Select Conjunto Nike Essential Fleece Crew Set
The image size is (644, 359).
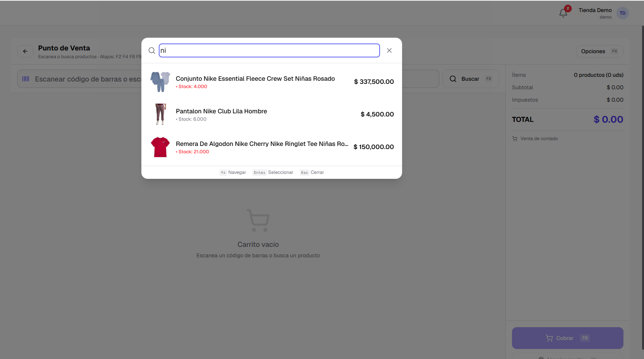tap(272, 82)
